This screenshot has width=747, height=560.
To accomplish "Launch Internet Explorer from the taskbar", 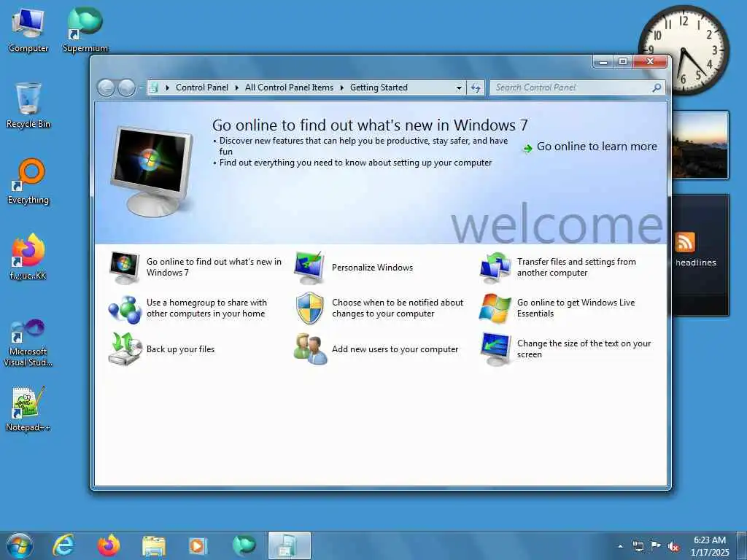I will pos(64,545).
